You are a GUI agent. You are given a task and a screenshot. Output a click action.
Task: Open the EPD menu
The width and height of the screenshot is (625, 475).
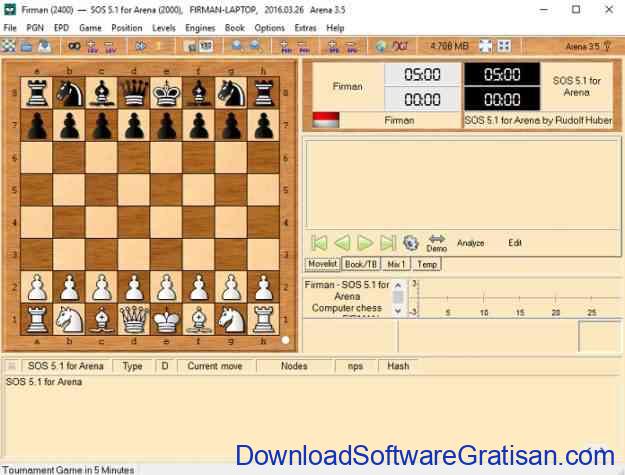pos(61,28)
